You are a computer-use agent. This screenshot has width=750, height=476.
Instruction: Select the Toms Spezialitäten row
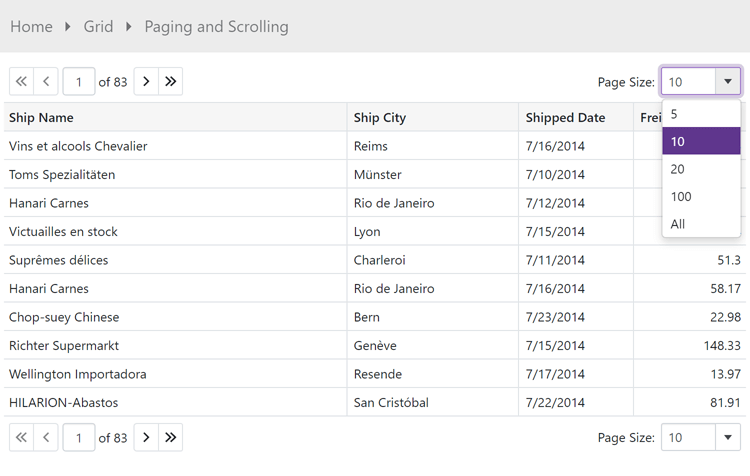click(x=62, y=175)
